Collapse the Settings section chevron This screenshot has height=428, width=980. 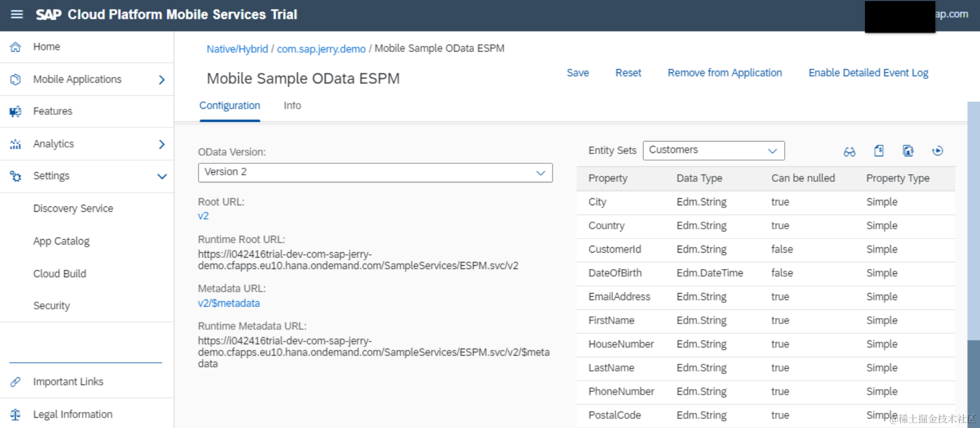click(162, 176)
